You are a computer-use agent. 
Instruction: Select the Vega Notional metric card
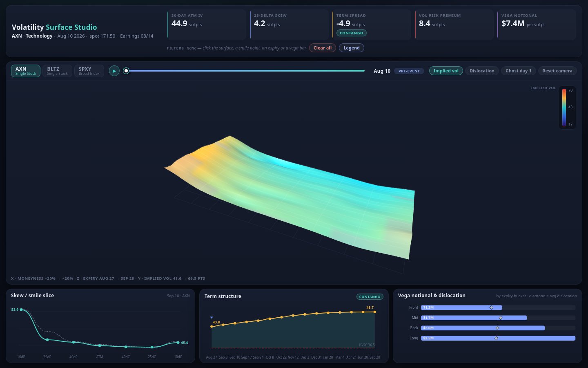[x=537, y=25]
